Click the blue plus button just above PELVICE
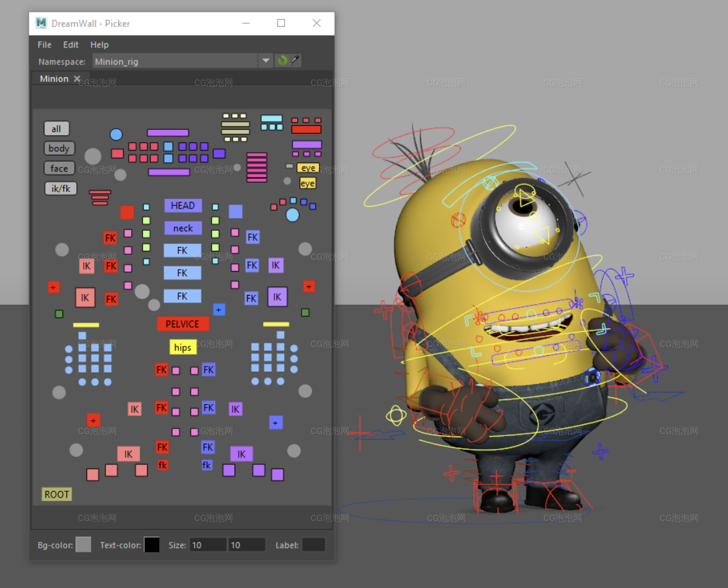The image size is (728, 588). [218, 309]
